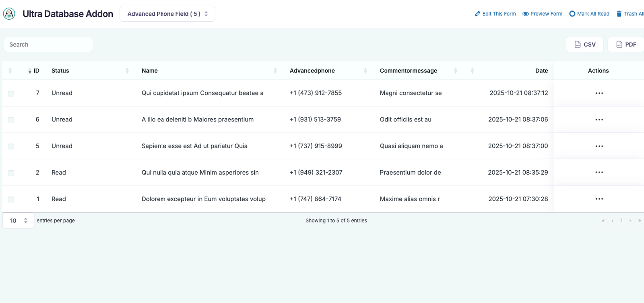
Task: Open actions menu for entry ID 7
Action: coord(599,93)
